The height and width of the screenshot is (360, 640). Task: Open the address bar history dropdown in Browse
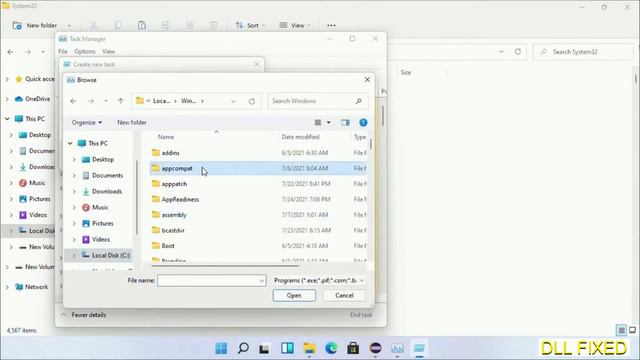[x=233, y=101]
